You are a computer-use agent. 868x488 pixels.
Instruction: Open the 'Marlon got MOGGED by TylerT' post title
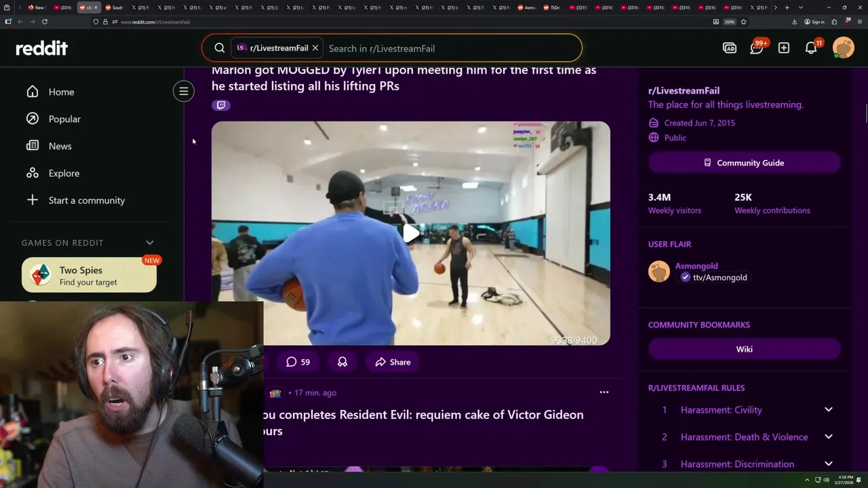(x=404, y=78)
